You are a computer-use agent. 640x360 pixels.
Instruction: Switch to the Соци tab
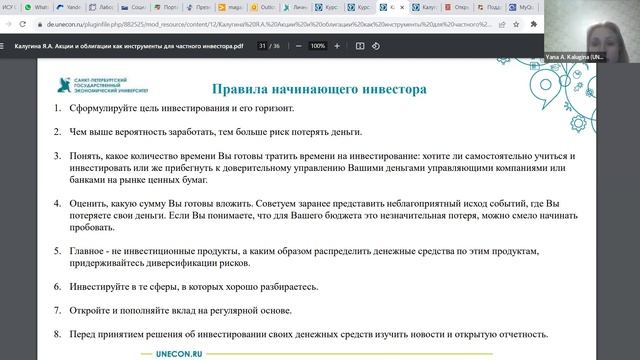pyautogui.click(x=133, y=7)
